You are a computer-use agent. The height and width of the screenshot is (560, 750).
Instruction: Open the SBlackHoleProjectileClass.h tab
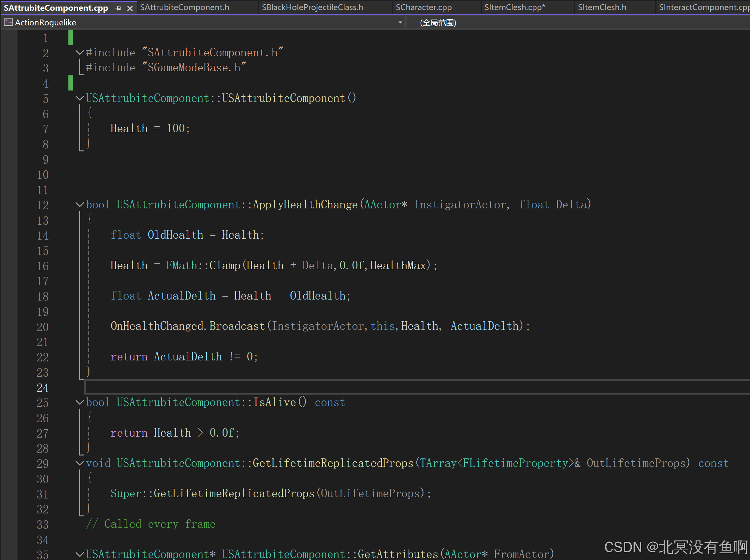pyautogui.click(x=312, y=7)
